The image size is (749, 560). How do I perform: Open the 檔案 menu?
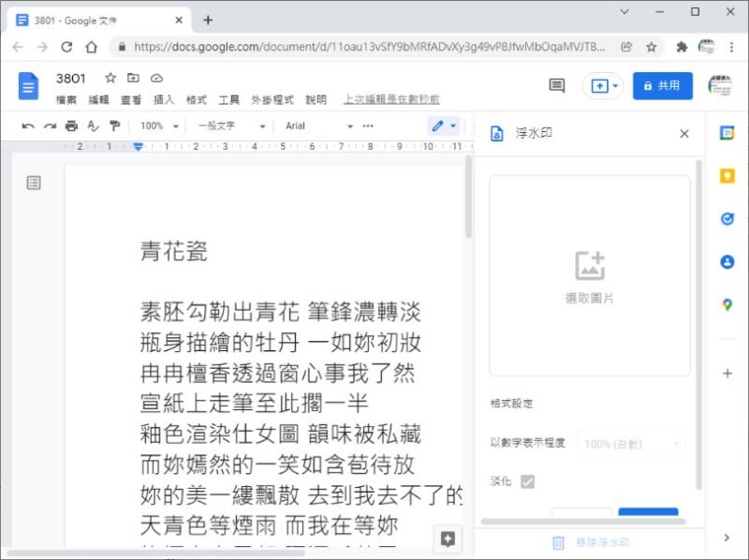(66, 100)
